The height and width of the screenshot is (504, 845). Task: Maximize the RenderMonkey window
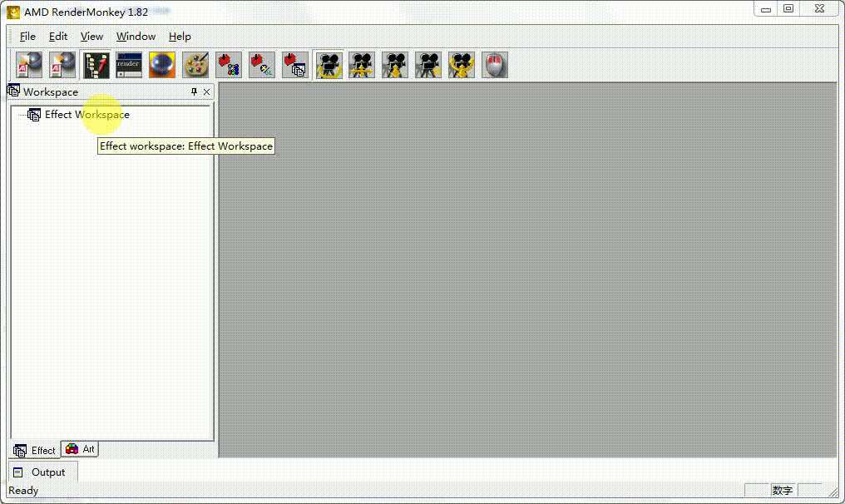pos(788,8)
